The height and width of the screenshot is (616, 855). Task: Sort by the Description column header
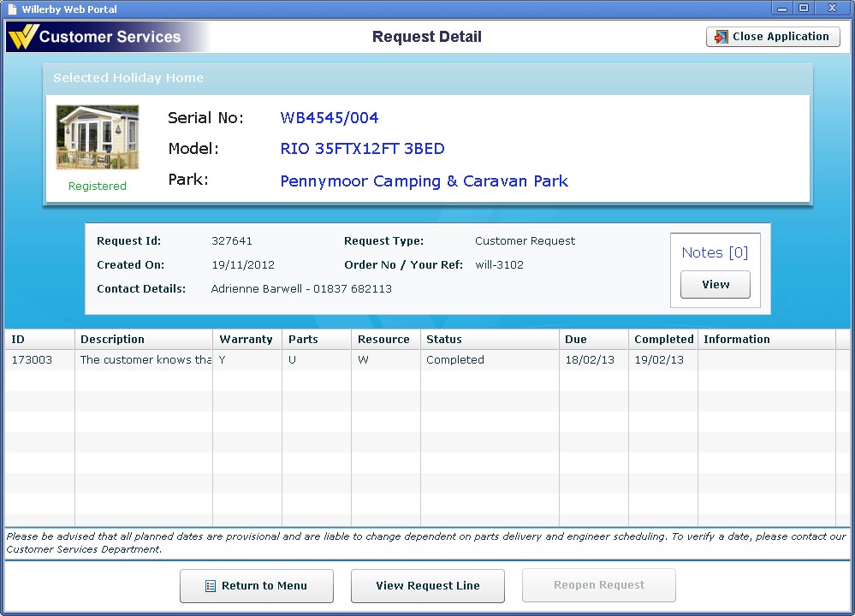point(112,340)
